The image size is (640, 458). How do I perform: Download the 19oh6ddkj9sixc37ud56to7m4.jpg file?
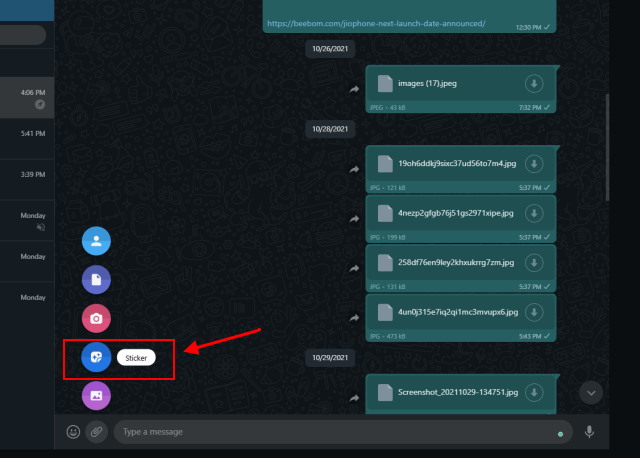[x=534, y=163]
